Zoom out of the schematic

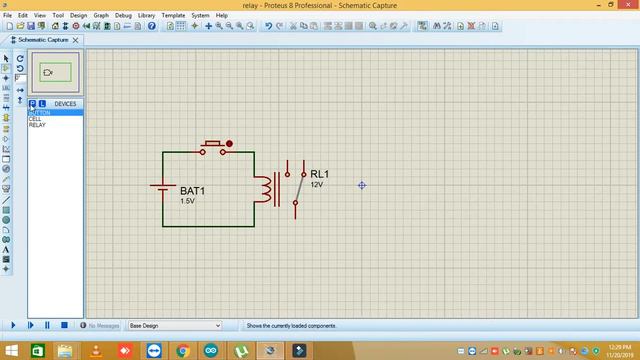click(229, 26)
